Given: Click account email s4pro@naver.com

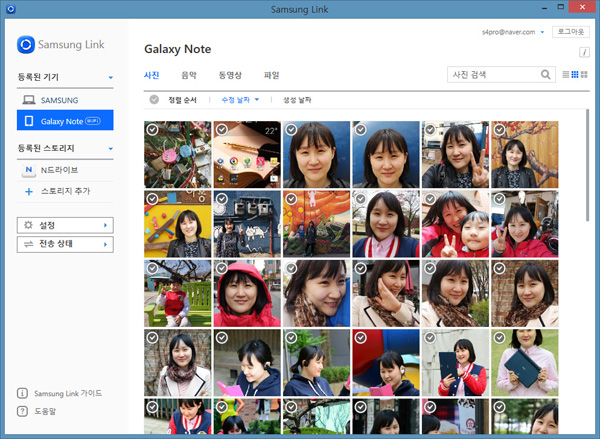Looking at the screenshot, I should (x=509, y=32).
